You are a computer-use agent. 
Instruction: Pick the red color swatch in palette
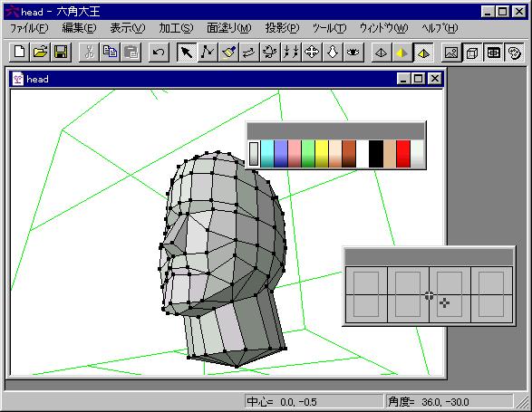[403, 154]
